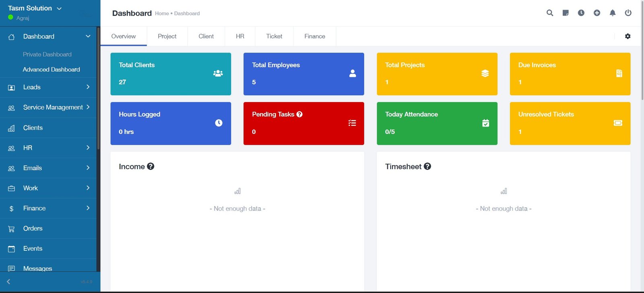Collapse the Dashboard sidebar menu
The width and height of the screenshot is (644, 293).
(x=88, y=36)
